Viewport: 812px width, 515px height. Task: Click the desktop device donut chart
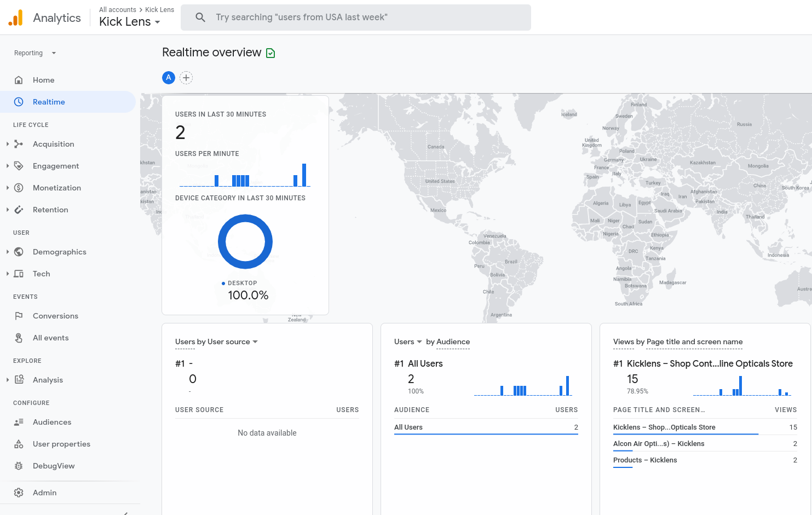point(245,241)
